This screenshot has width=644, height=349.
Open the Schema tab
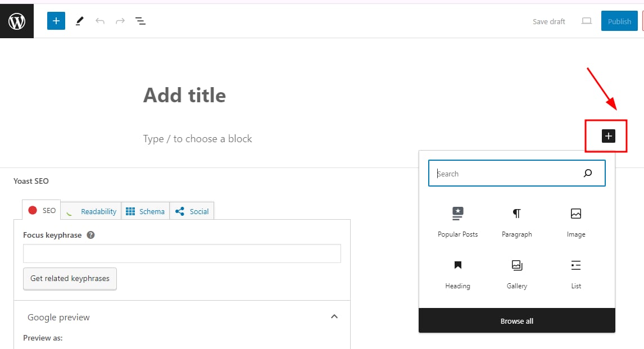pyautogui.click(x=146, y=211)
